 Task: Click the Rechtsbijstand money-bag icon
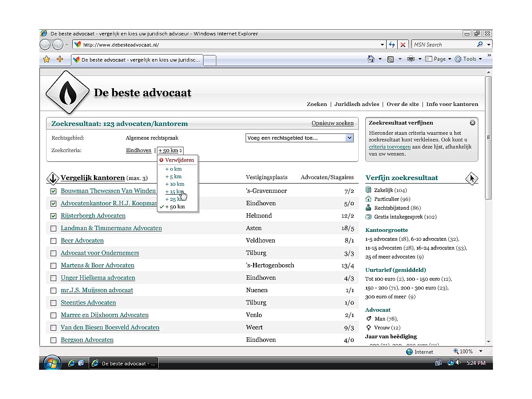point(368,207)
